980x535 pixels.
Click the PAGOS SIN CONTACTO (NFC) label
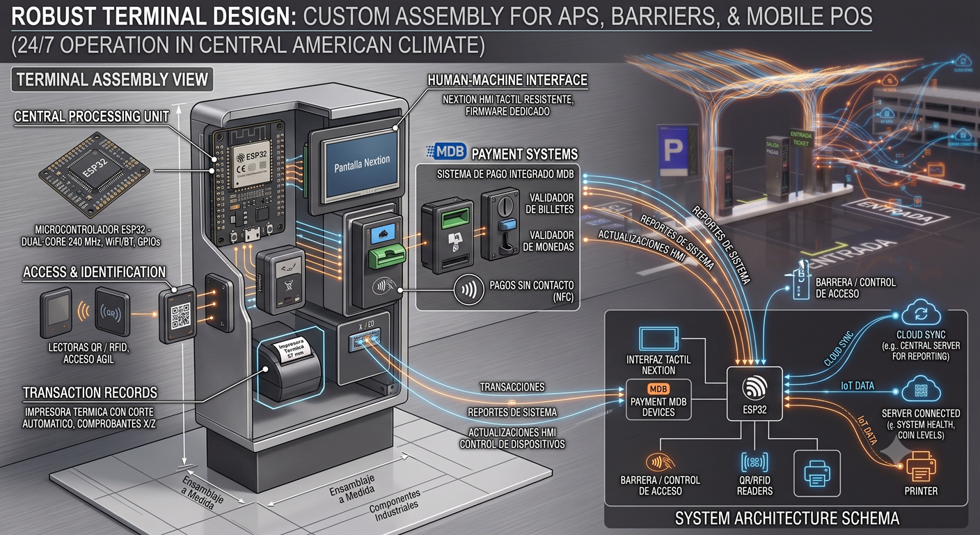pos(532,290)
